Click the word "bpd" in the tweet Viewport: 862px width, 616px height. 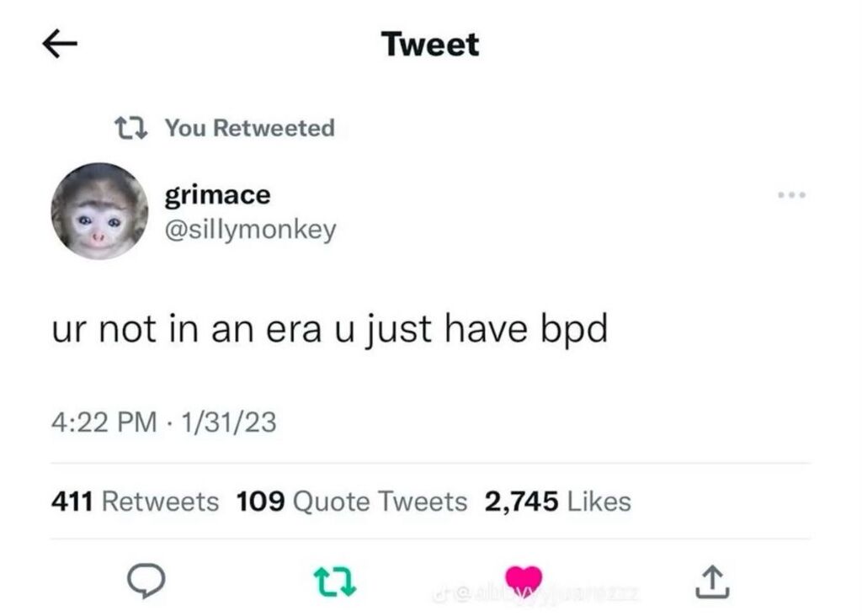(577, 330)
